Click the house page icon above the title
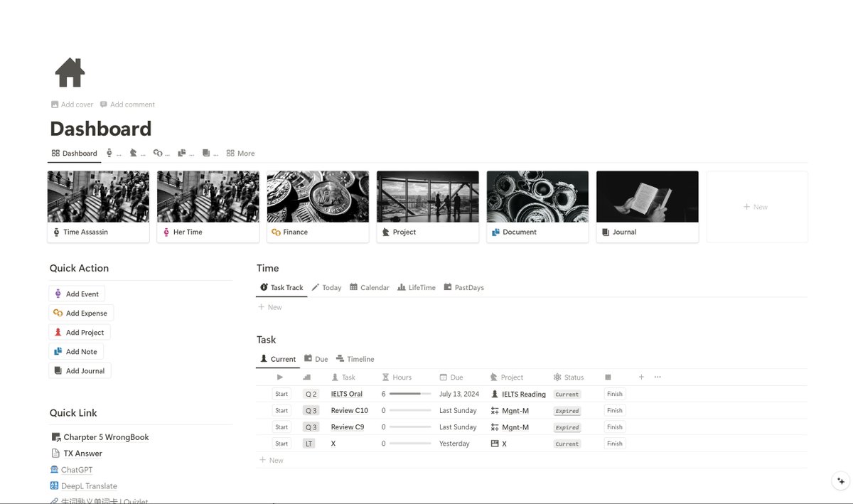This screenshot has height=504, width=853. (x=70, y=73)
